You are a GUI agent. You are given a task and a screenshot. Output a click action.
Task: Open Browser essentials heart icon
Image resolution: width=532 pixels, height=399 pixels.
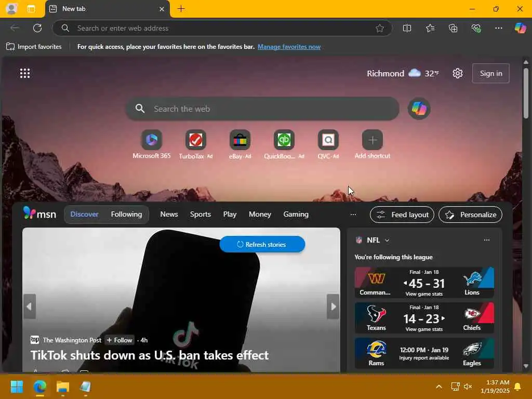point(476,28)
